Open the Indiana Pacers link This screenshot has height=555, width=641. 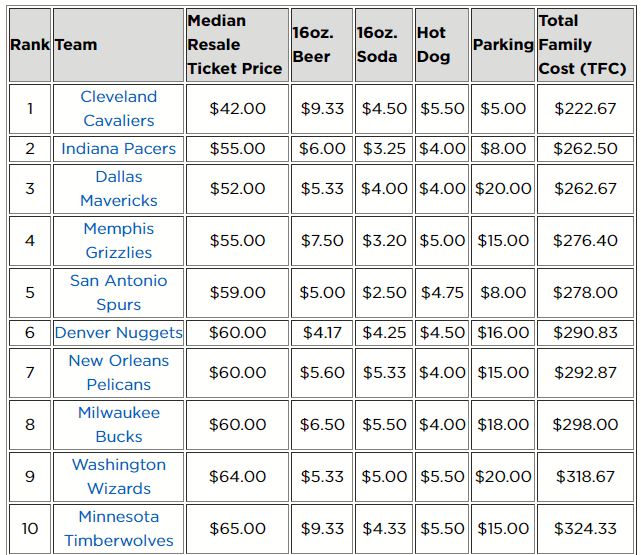[x=119, y=149]
